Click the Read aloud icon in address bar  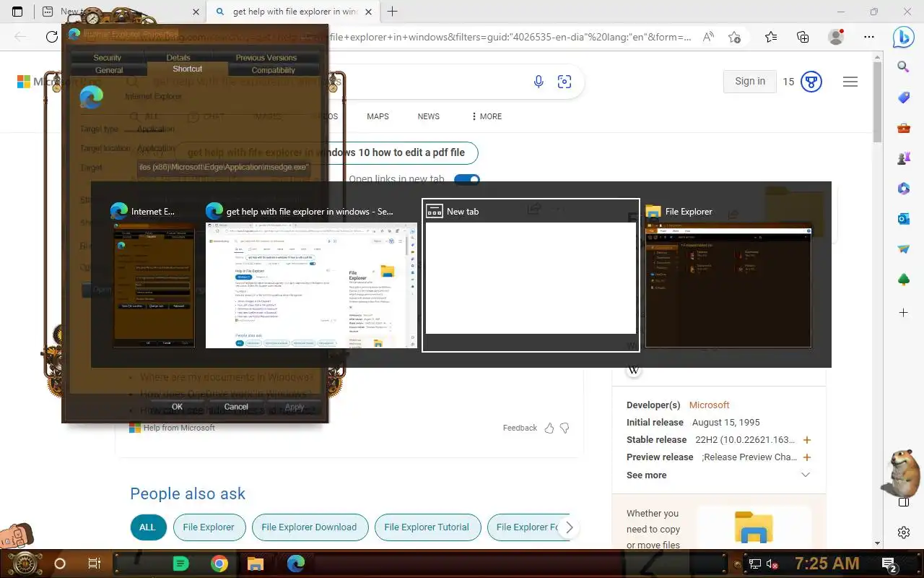click(709, 37)
